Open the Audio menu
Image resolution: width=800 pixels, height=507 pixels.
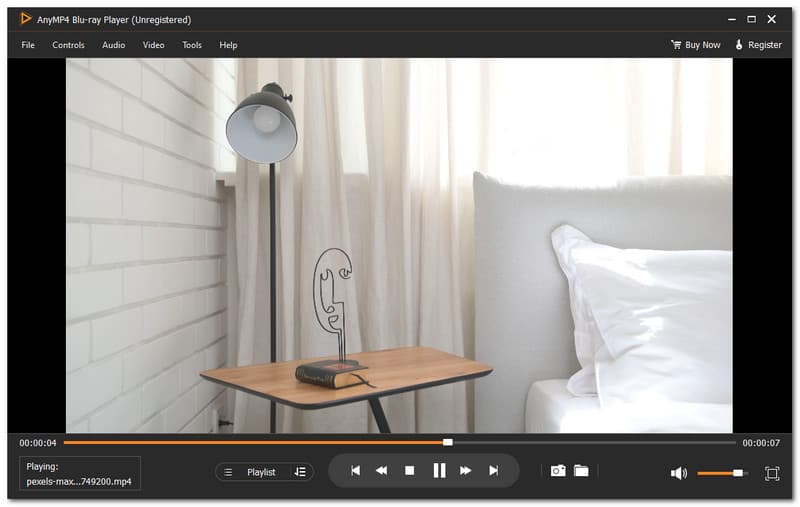tap(113, 45)
